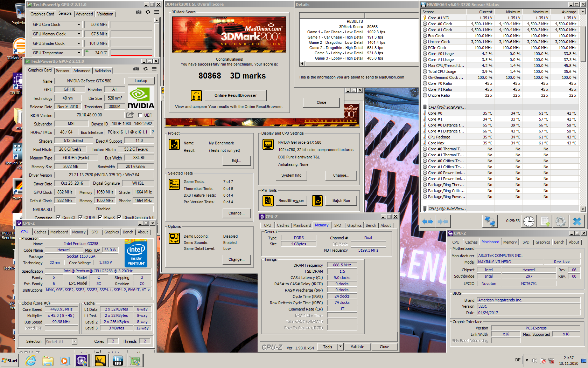Click the Start button on taskbar
The width and height of the screenshot is (588, 368).
tap(9, 361)
